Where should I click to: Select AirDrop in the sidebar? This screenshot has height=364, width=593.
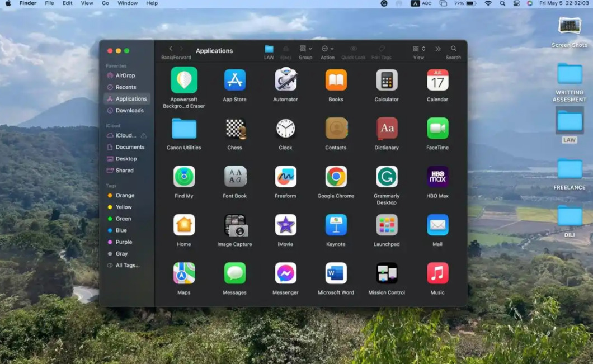click(x=126, y=75)
